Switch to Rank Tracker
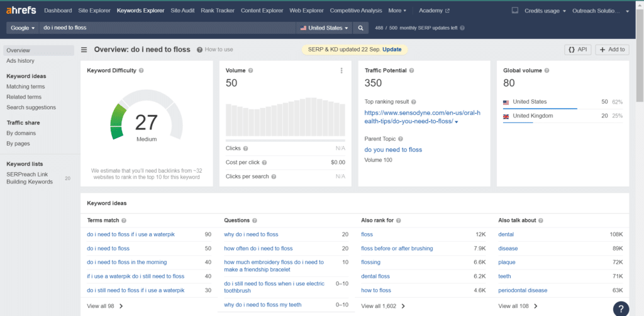The image size is (644, 316). [x=218, y=11]
